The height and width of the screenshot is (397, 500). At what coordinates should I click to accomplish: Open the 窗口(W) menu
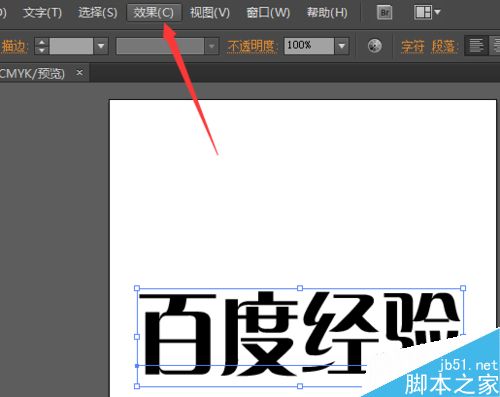click(x=268, y=13)
